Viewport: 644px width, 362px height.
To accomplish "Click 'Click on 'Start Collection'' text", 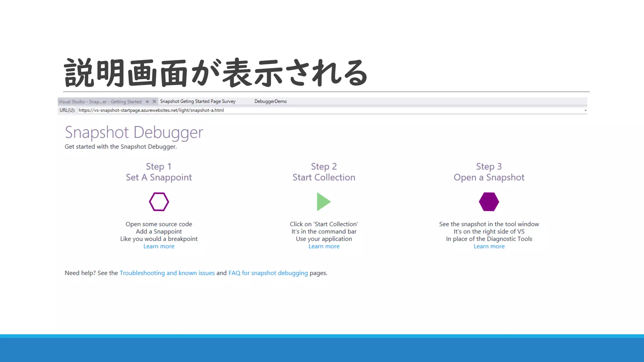I will (x=324, y=224).
